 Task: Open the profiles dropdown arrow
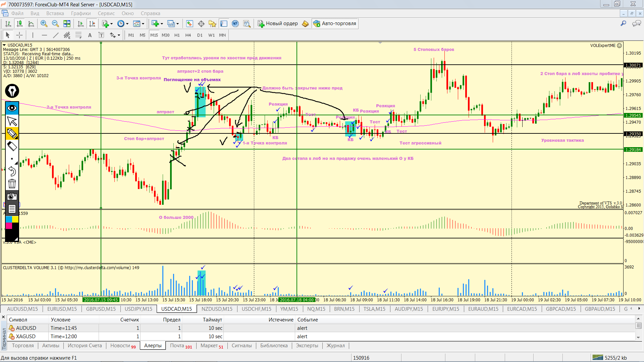177,23
